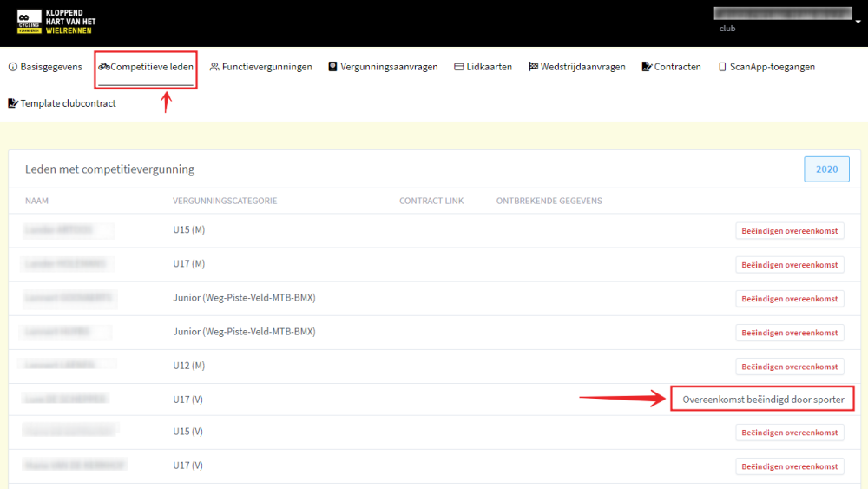Click Beëindigen overeenkomst for U17 (M) row
The width and height of the screenshot is (868, 489).
pyautogui.click(x=789, y=265)
